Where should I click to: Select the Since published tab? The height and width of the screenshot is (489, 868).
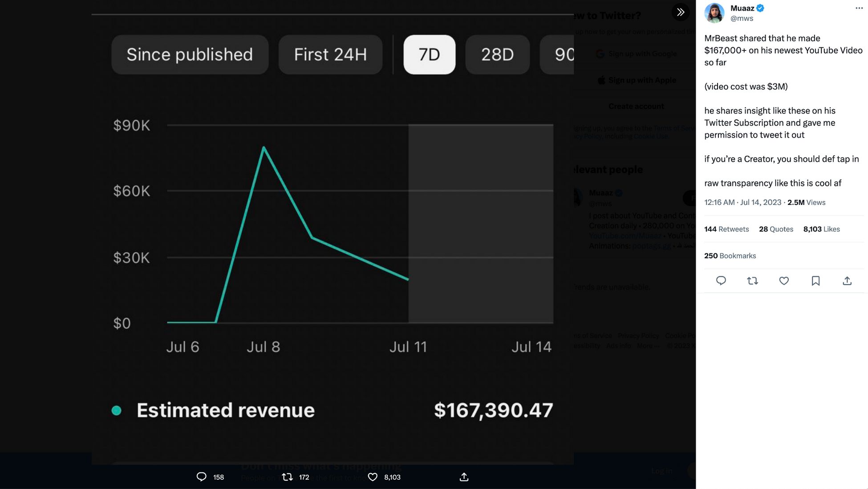tap(190, 55)
